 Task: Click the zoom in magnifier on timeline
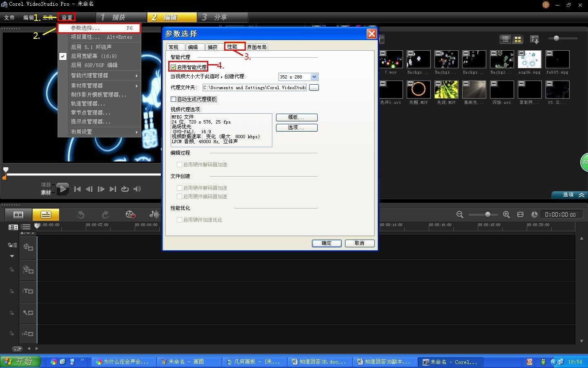coord(506,214)
